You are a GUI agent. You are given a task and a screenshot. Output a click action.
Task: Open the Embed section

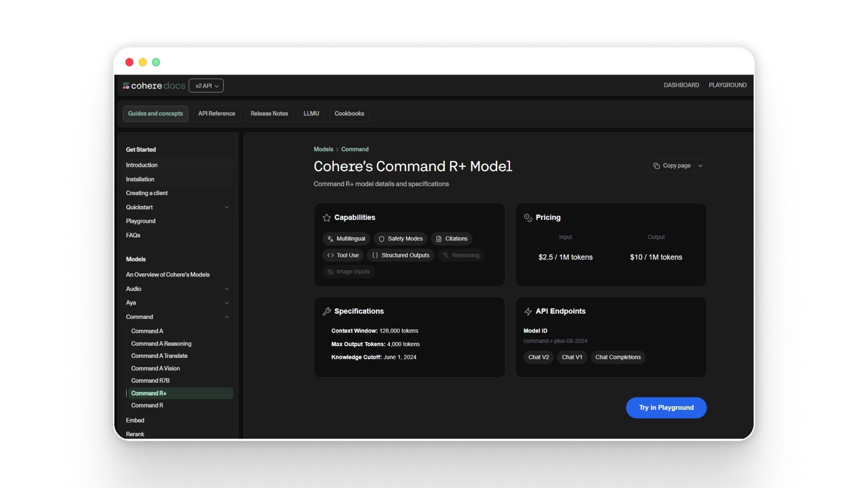178,420
